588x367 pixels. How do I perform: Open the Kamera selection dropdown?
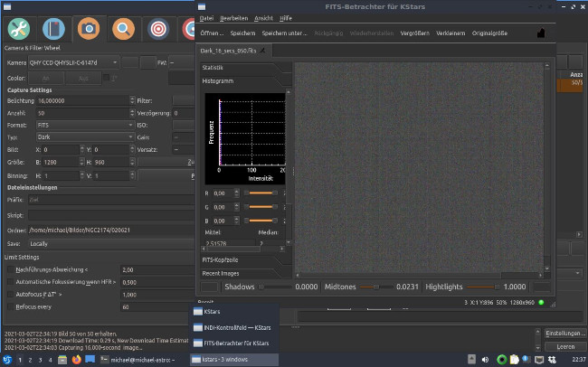[x=74, y=62]
